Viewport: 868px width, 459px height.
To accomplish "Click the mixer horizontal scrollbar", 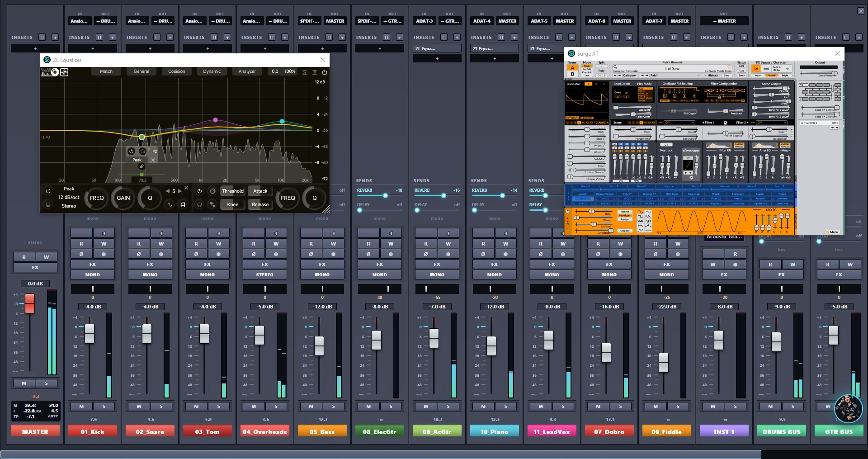I will tap(381, 454).
